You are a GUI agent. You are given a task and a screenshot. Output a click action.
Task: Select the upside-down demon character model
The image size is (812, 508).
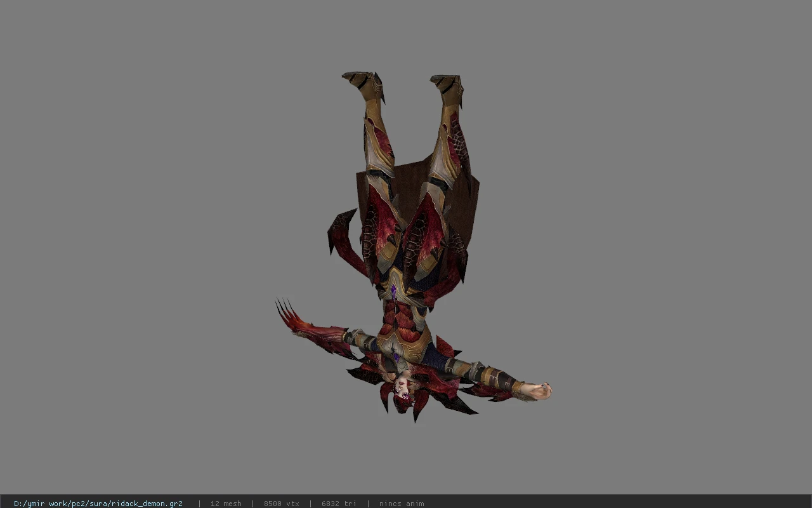(412, 246)
